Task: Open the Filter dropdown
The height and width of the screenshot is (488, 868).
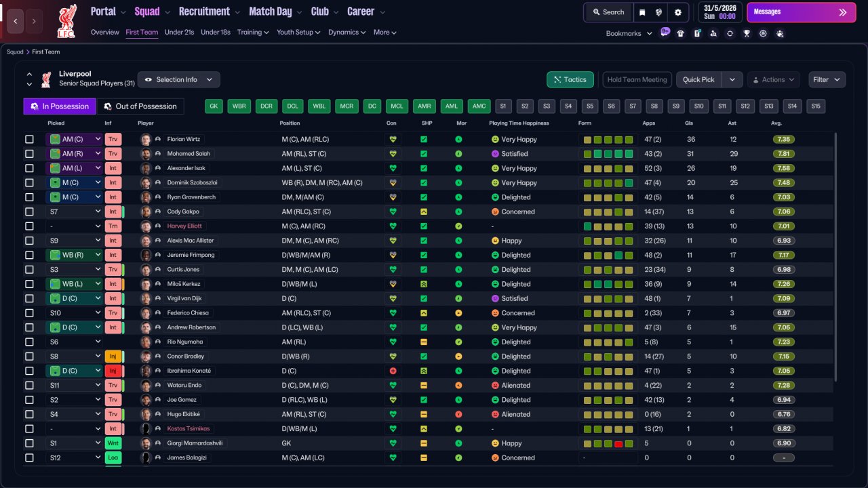Action: tap(827, 80)
